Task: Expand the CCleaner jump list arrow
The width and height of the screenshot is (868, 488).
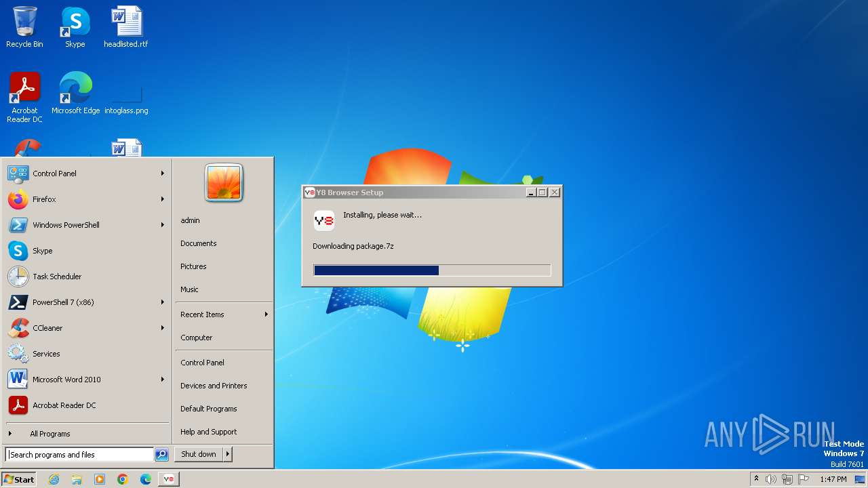Action: coord(163,328)
